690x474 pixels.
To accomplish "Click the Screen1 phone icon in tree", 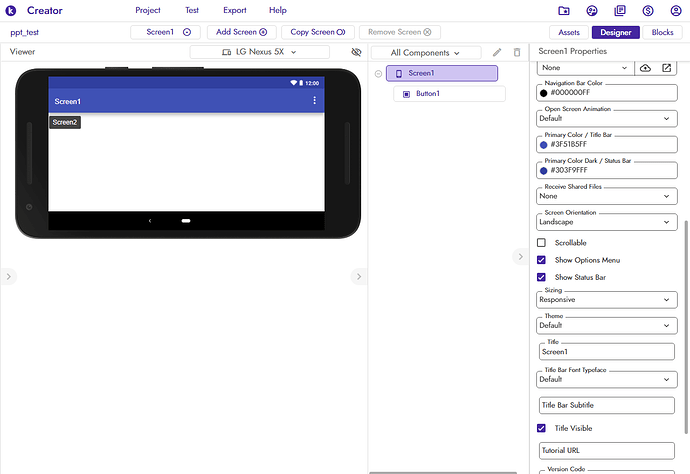I will [x=399, y=73].
